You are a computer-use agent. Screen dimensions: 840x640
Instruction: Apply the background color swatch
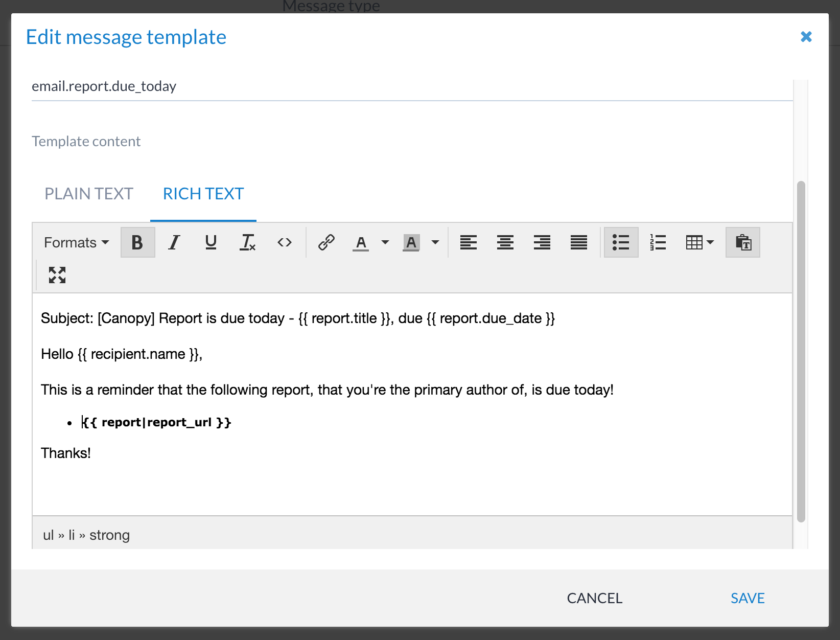[x=411, y=242]
